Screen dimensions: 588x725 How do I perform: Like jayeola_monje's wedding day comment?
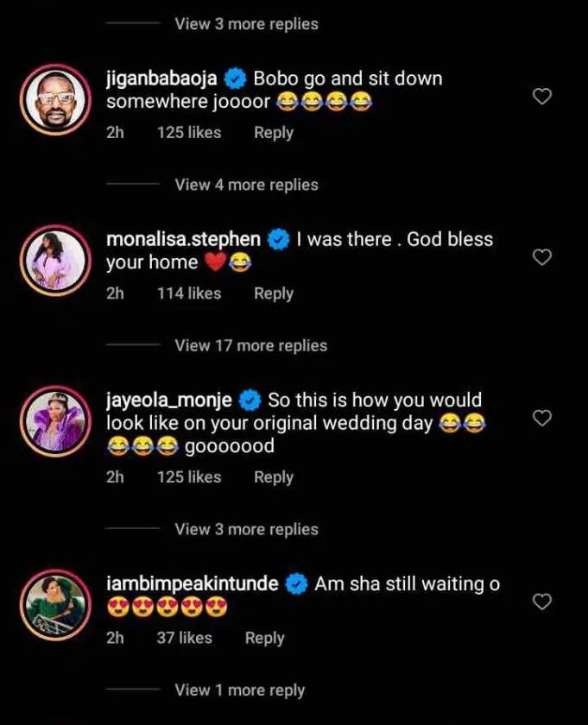[541, 419]
